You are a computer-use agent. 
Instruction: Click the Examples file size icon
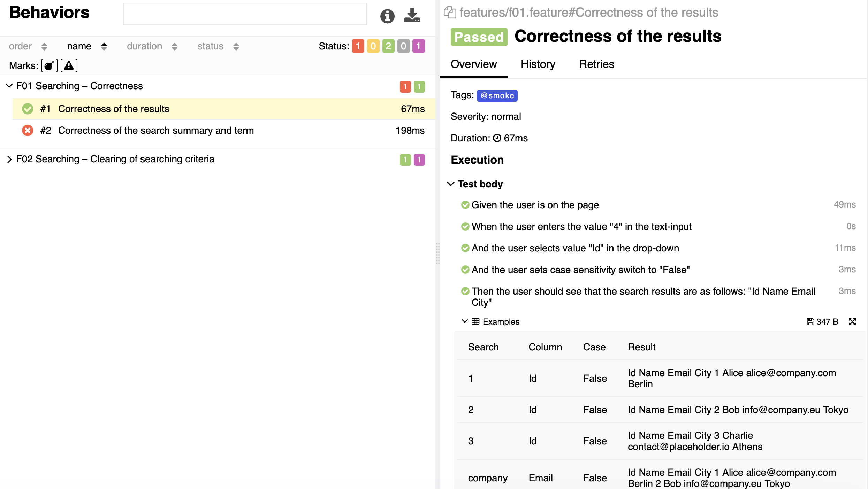[x=810, y=321]
